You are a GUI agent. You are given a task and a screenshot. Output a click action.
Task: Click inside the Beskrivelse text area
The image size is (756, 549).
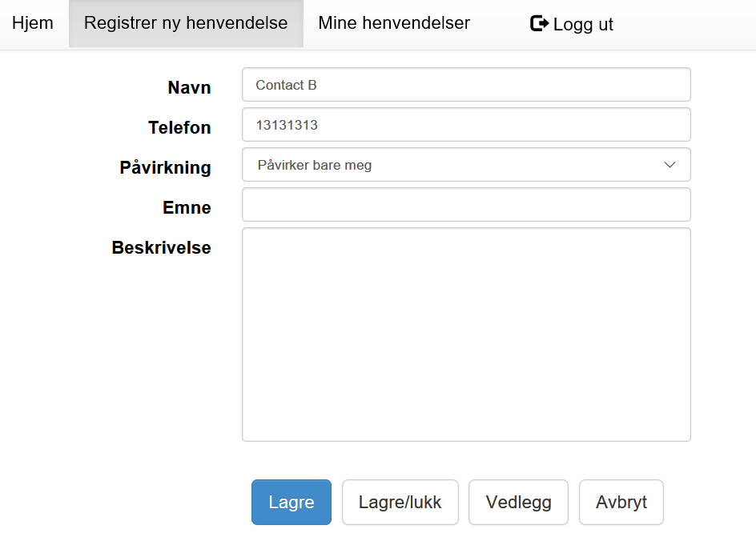coord(466,335)
